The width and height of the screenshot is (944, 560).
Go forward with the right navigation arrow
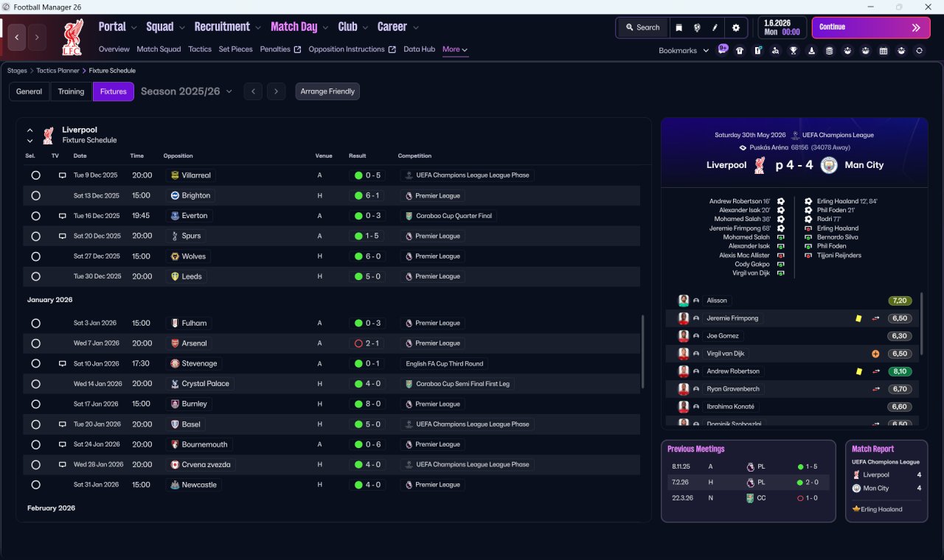[37, 37]
